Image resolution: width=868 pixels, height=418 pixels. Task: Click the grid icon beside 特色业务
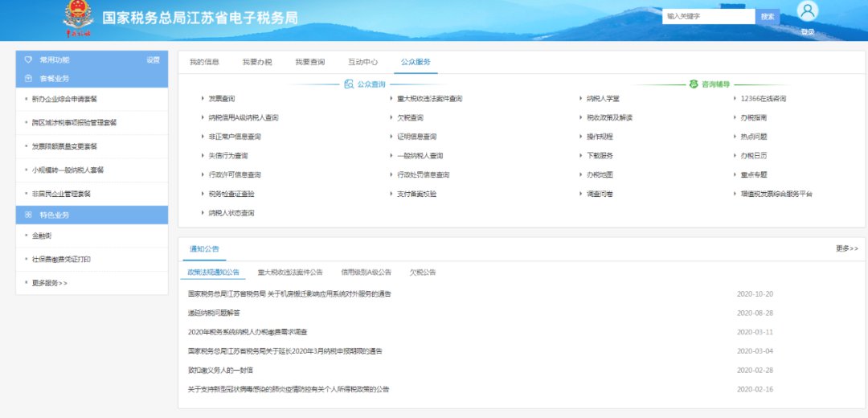(28, 215)
